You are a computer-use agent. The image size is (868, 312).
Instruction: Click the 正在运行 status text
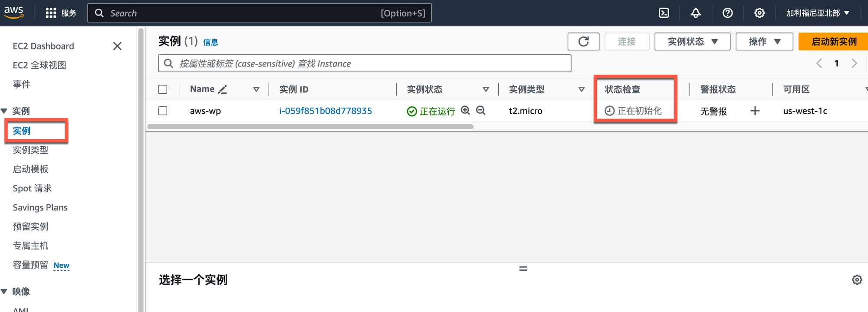click(x=437, y=112)
